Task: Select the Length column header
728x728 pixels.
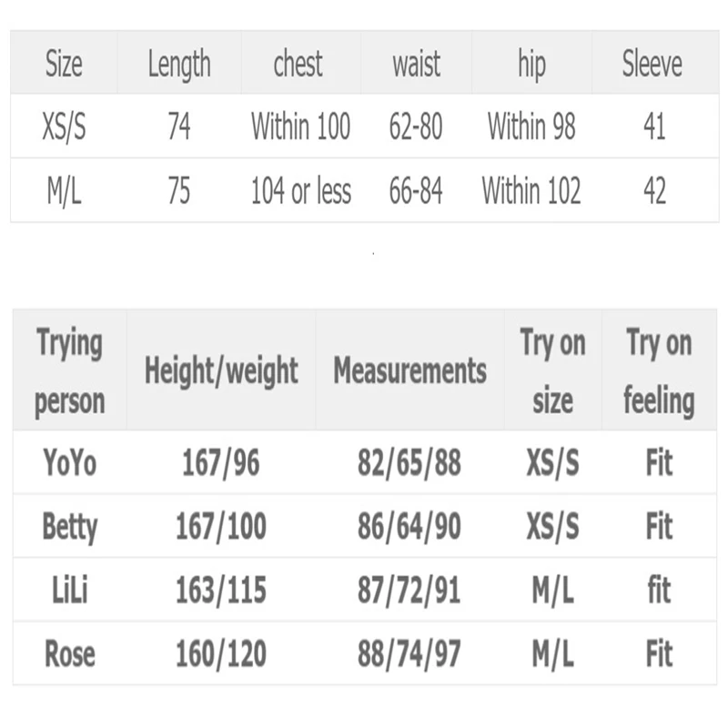Action: 179,64
